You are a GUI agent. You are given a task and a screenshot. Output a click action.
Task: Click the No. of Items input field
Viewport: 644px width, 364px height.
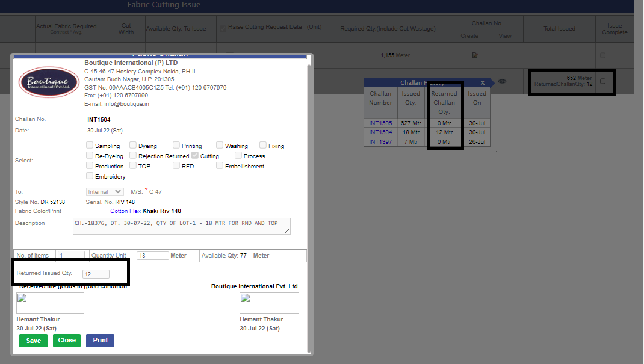tap(72, 255)
